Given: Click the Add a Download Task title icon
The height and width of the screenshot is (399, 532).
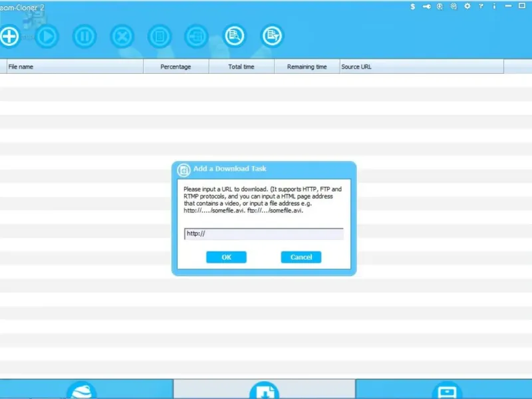Looking at the screenshot, I should (184, 170).
